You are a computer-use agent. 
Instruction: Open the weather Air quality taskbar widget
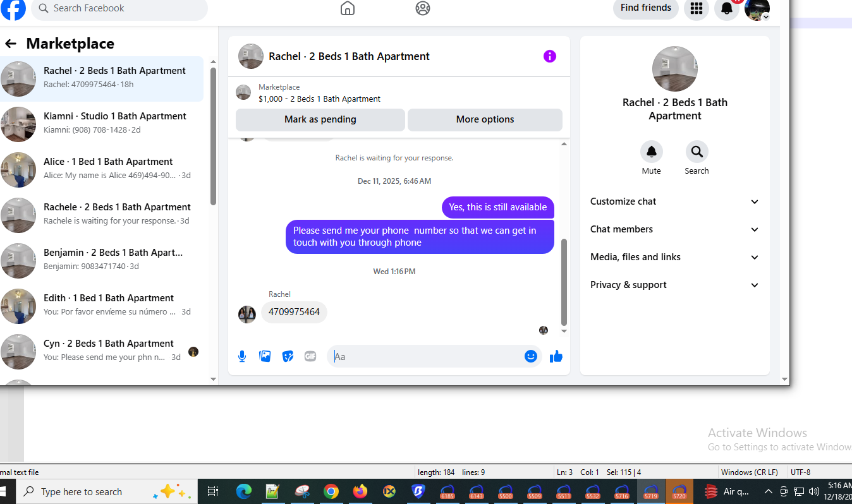point(726,491)
